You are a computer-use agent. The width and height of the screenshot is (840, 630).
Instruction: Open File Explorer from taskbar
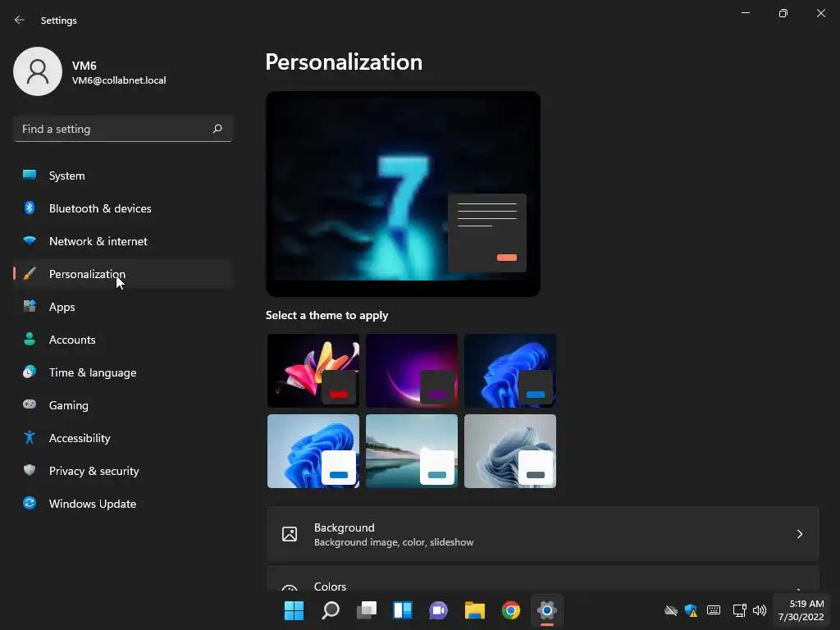point(475,610)
